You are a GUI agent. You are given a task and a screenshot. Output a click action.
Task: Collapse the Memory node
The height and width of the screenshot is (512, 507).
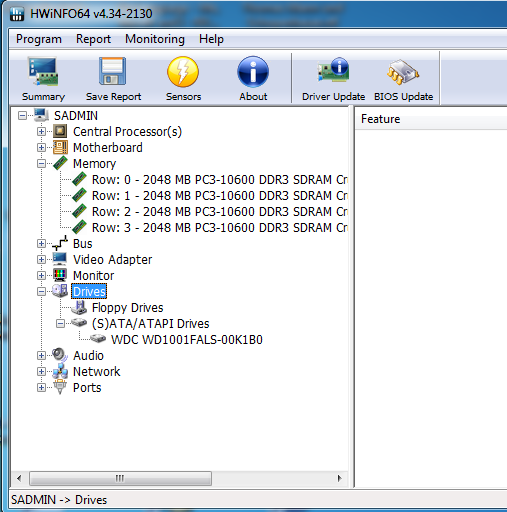[x=41, y=164]
